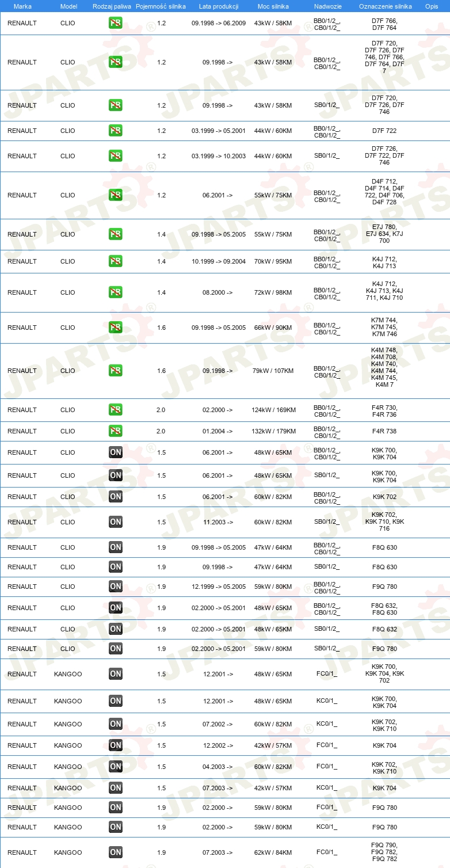The height and width of the screenshot is (868, 450).
Task: Click the date cell 03.1999 -> 05.2001
Action: (x=219, y=131)
